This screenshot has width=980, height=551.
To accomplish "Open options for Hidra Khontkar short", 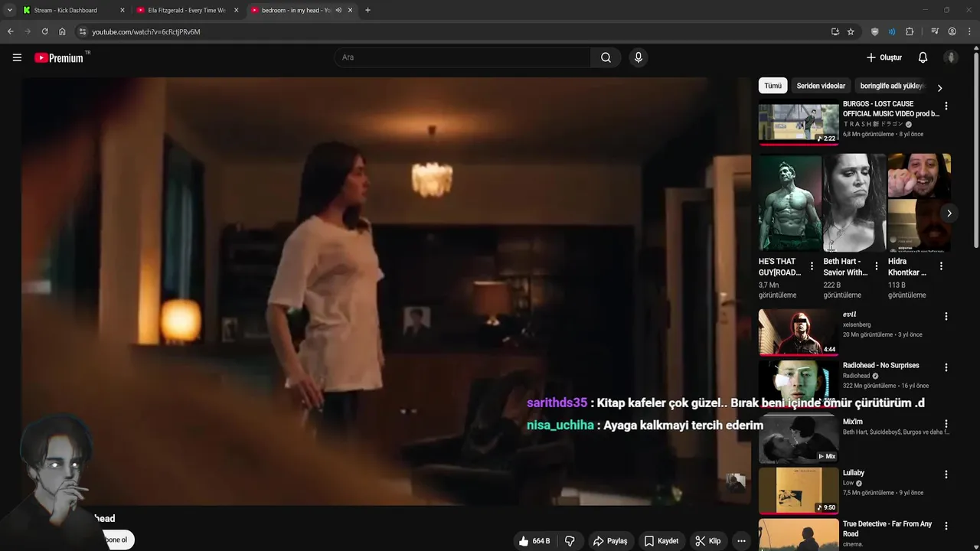I will pyautogui.click(x=941, y=266).
